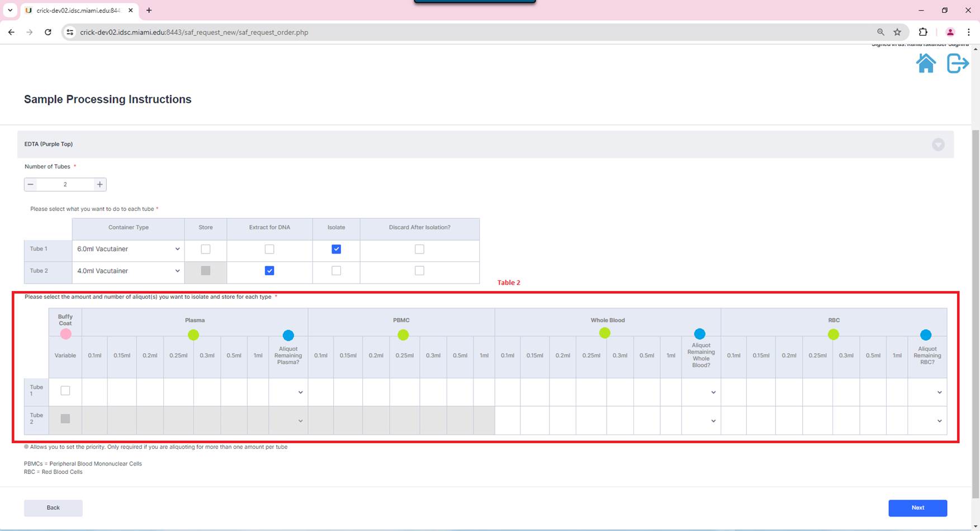Open the browser Extensions puzzle icon
Image resolution: width=980 pixels, height=531 pixels.
coord(923,32)
